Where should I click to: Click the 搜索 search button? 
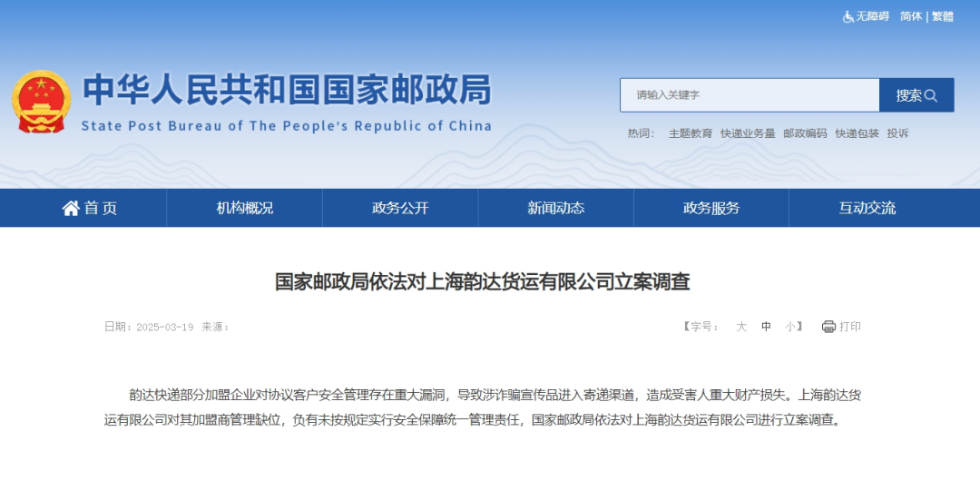916,95
